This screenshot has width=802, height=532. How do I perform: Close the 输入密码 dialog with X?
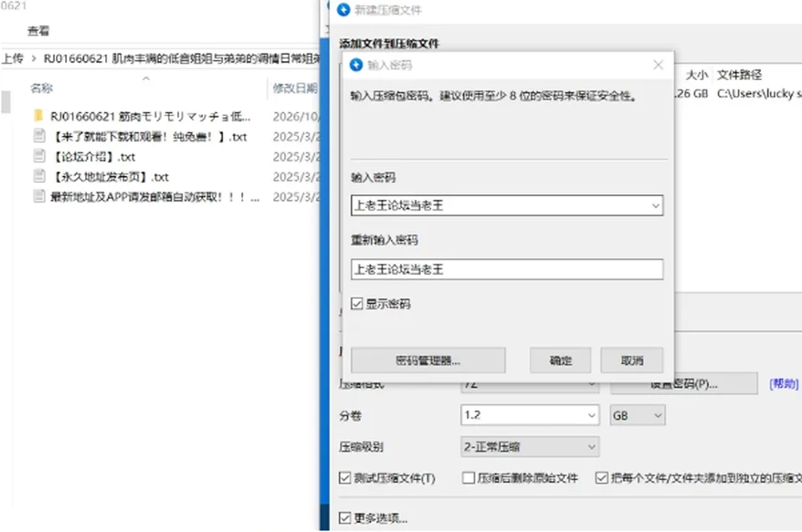point(658,65)
